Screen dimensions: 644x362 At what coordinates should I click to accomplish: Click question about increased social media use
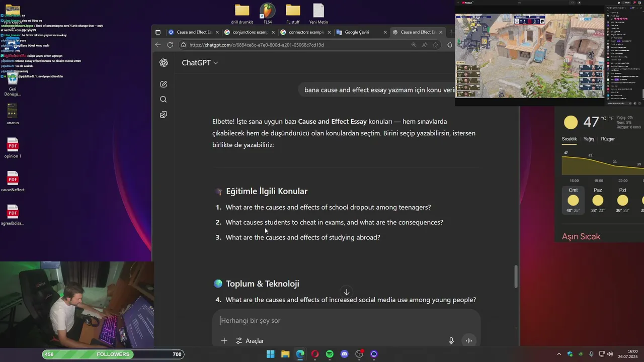pos(351,300)
